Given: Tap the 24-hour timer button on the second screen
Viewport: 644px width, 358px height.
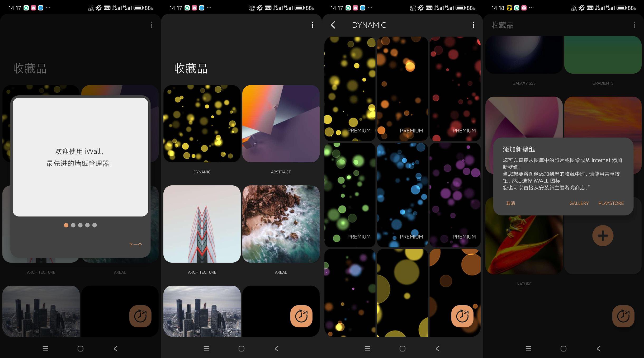Looking at the screenshot, I should click(301, 316).
